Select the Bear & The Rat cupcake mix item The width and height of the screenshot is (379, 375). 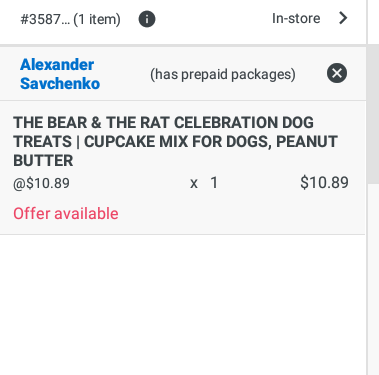coord(183,168)
